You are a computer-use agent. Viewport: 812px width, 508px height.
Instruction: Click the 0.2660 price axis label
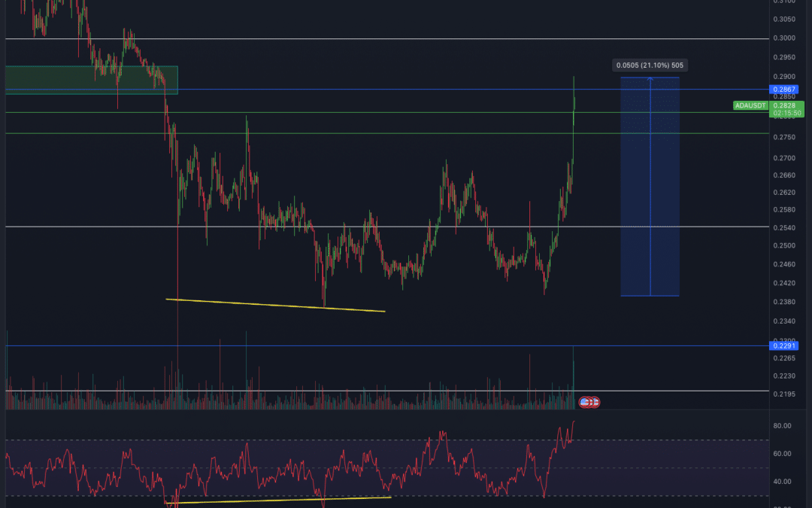click(784, 175)
